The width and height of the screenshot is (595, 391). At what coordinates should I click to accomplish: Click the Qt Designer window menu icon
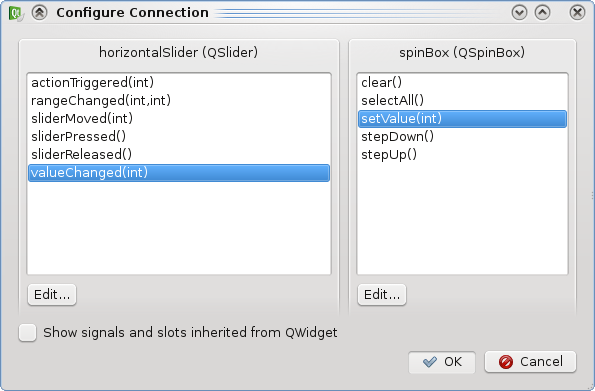pyautogui.click(x=16, y=13)
